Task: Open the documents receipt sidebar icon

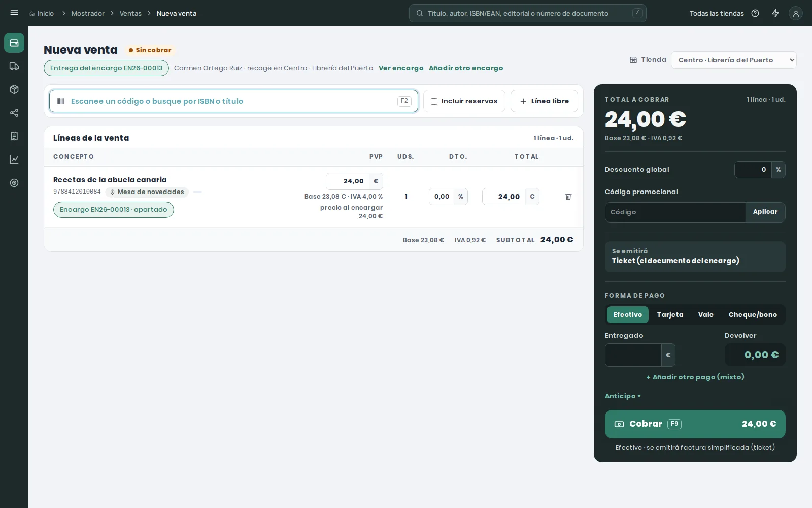Action: 14,136
